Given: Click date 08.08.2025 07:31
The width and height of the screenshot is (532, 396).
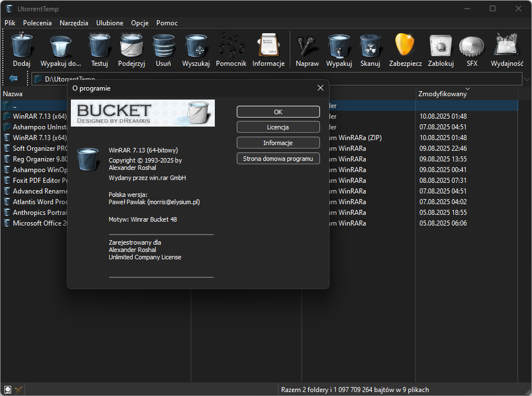Looking at the screenshot, I should (443, 180).
